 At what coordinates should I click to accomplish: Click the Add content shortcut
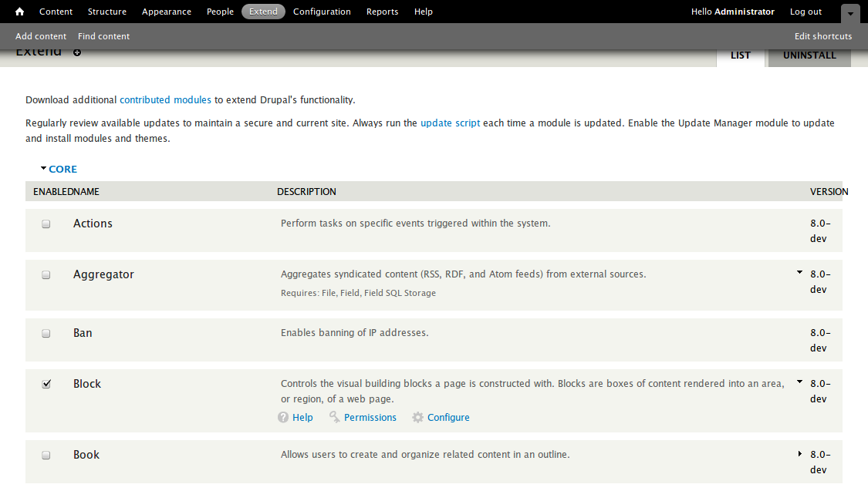pos(41,36)
